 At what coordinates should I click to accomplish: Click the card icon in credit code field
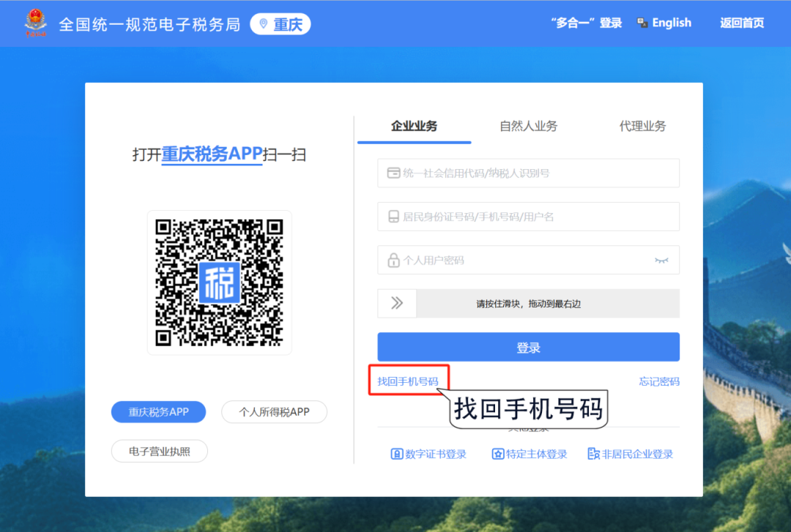(x=393, y=173)
